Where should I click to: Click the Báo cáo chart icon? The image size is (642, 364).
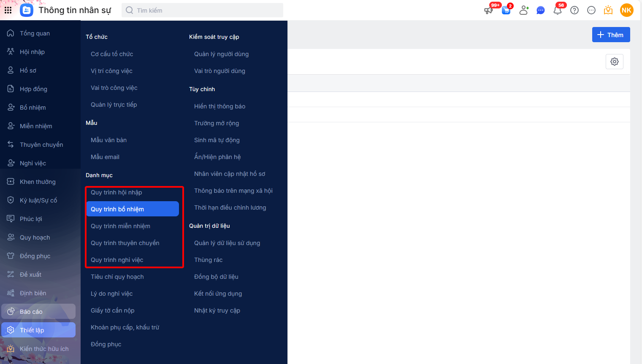point(11,312)
